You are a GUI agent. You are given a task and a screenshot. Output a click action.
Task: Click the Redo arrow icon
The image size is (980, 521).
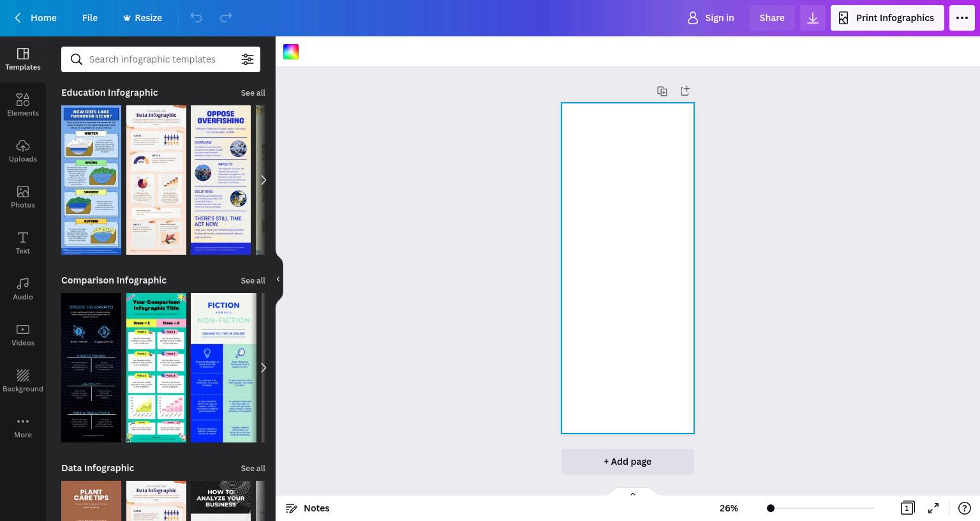(x=226, y=18)
